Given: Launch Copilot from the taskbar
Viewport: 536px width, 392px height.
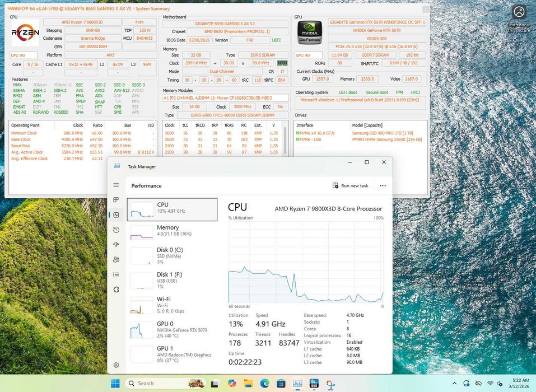Looking at the screenshot, I should coord(232,384).
